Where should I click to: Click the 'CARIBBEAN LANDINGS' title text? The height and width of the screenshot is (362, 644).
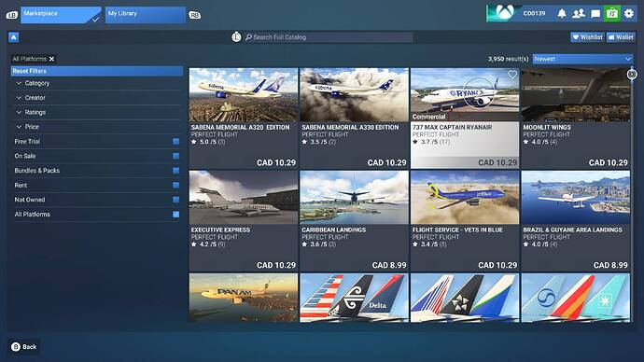pos(333,230)
